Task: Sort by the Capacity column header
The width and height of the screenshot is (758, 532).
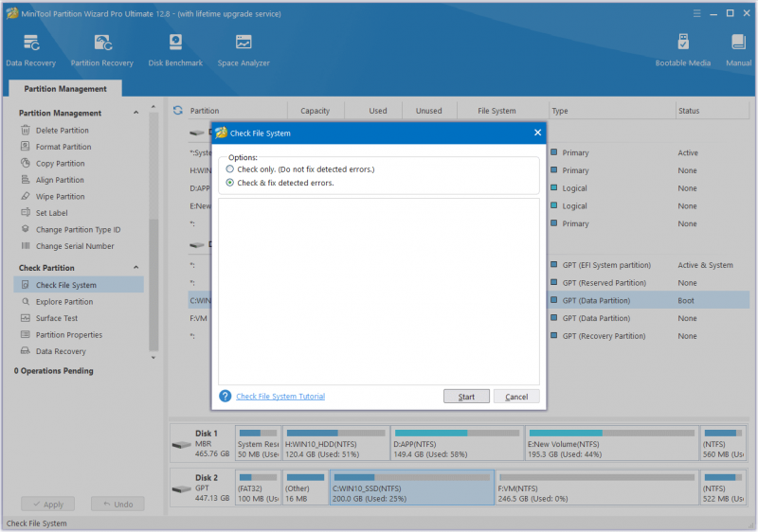Action: (316, 111)
